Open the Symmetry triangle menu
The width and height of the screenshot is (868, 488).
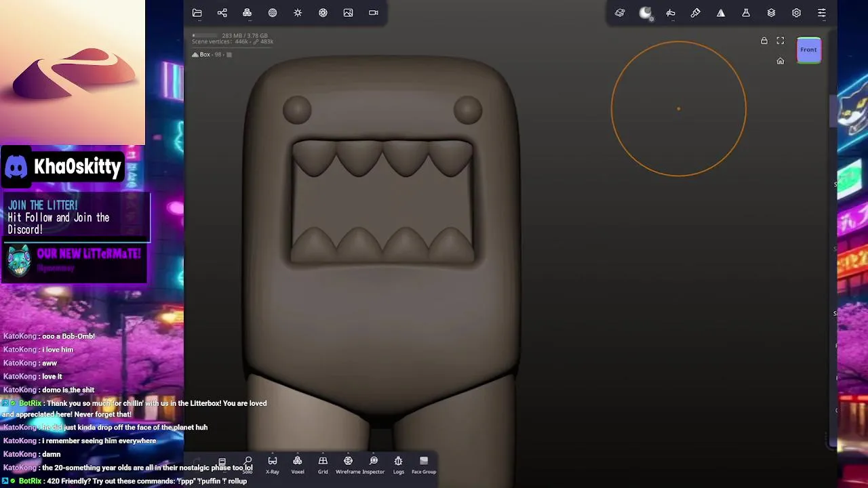point(721,13)
